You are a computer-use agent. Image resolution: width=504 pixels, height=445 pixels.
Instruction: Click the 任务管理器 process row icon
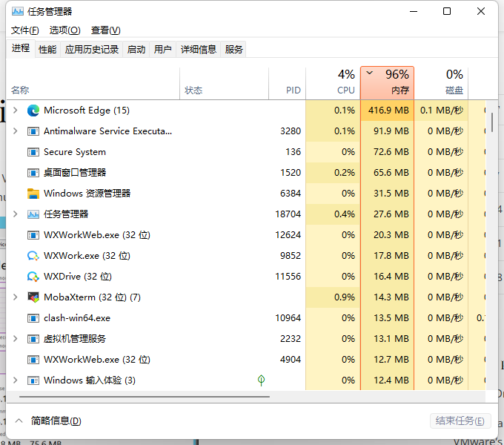pyautogui.click(x=33, y=214)
